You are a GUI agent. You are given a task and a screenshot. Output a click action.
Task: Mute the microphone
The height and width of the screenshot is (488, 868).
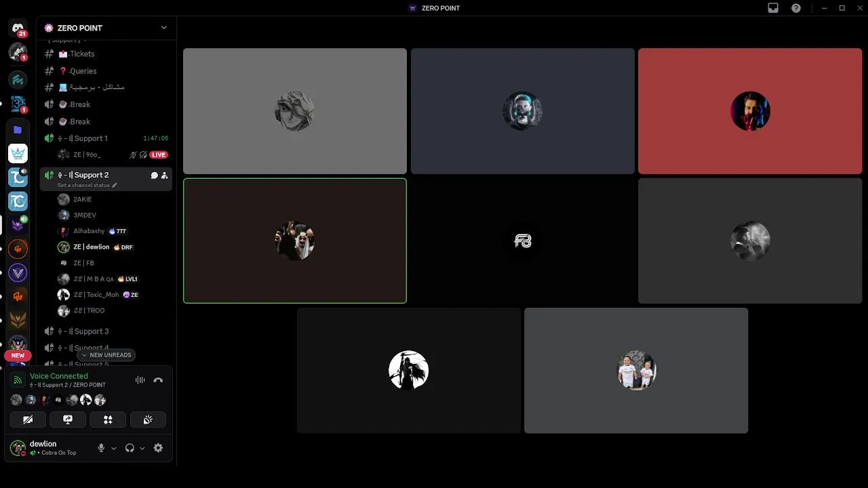pyautogui.click(x=101, y=448)
